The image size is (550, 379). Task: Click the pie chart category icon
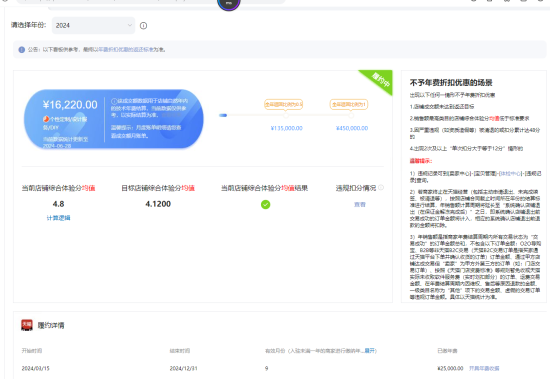coord(46,119)
